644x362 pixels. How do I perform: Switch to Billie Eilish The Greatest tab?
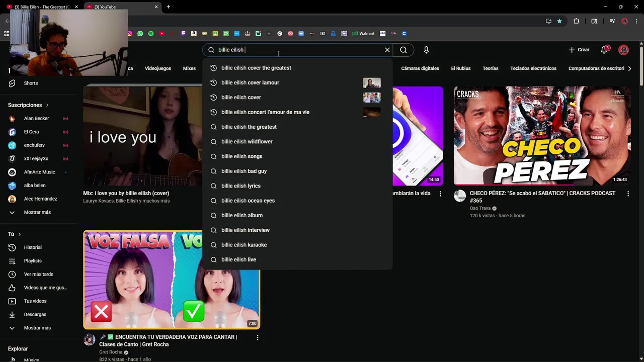click(43, 7)
